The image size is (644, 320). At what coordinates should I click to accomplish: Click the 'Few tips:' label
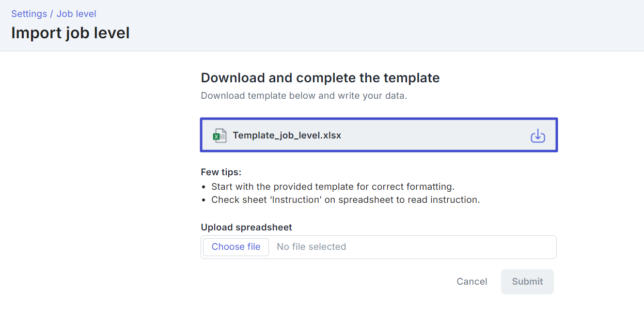point(221,172)
